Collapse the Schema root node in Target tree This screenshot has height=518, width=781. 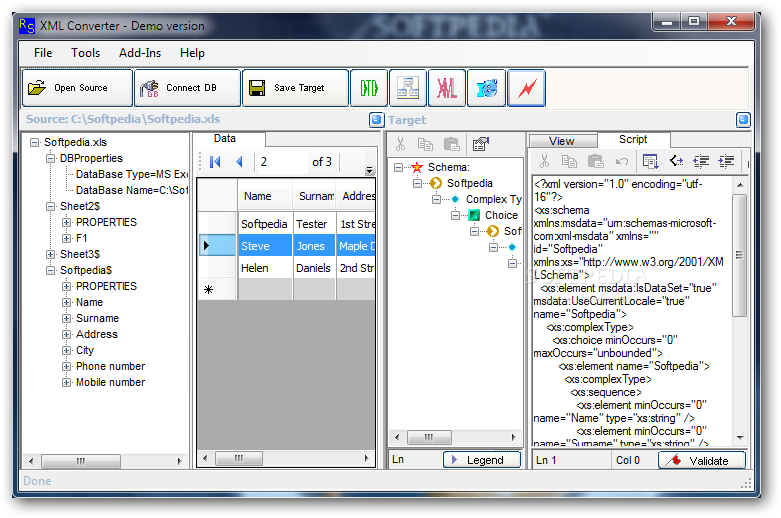click(398, 167)
